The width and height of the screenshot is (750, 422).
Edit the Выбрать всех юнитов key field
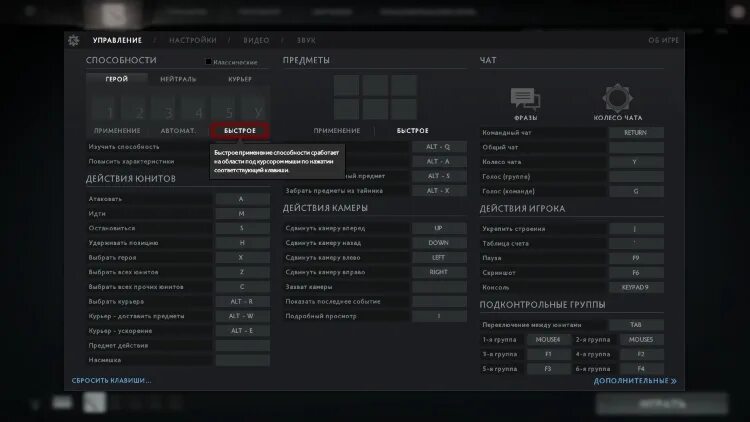point(243,272)
